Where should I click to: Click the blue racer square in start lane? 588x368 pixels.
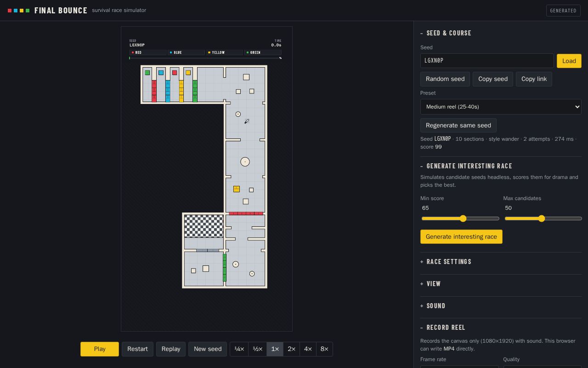(x=161, y=73)
